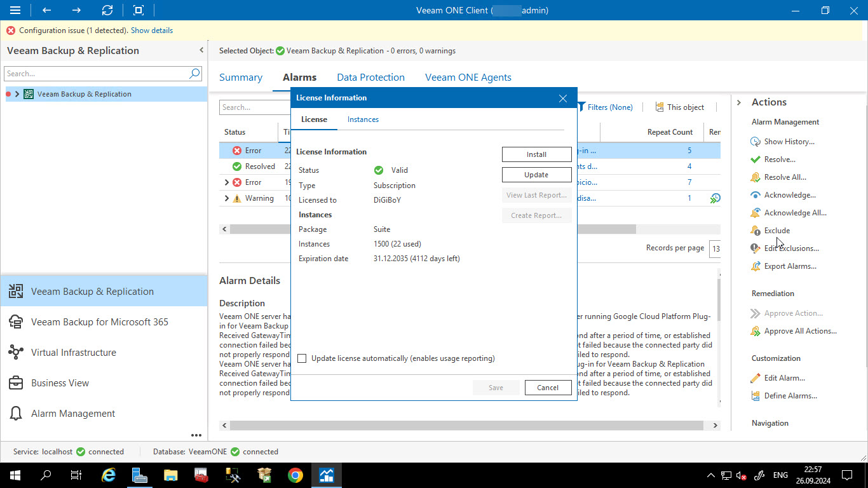868x488 pixels.
Task: Click the three dots navigation overflow
Action: 196,435
